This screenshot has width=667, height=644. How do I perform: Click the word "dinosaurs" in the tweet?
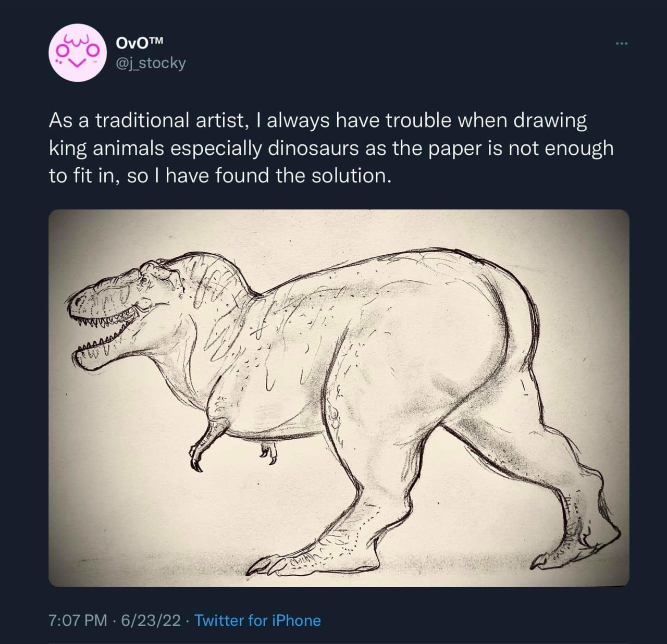coord(311,148)
